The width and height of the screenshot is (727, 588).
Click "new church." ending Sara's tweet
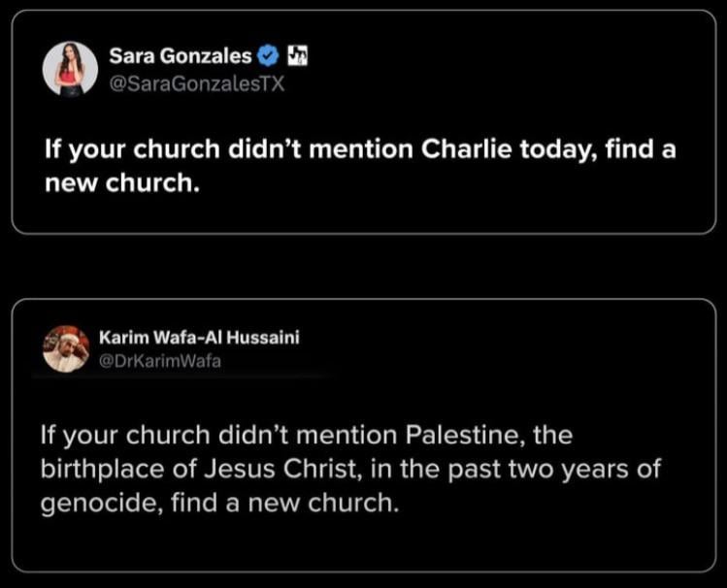click(x=123, y=184)
